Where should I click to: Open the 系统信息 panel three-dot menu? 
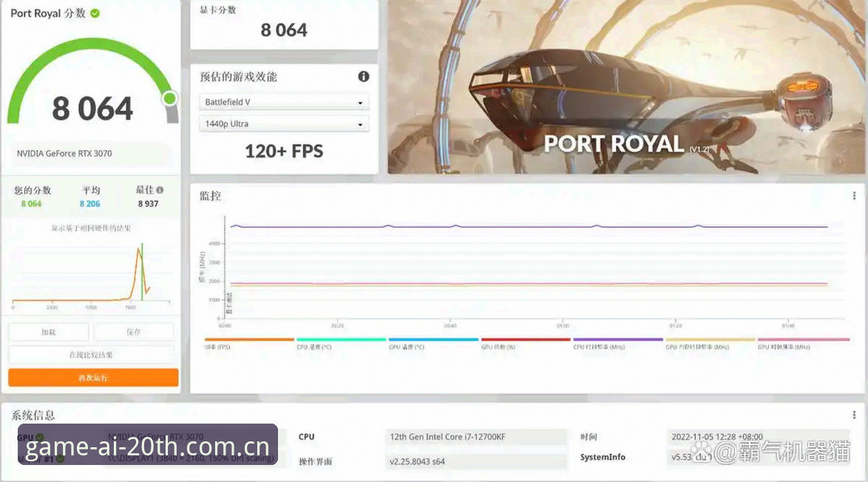coord(854,415)
